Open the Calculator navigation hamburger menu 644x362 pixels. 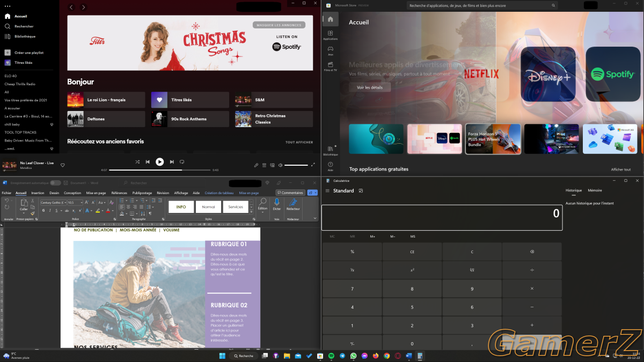click(x=327, y=191)
